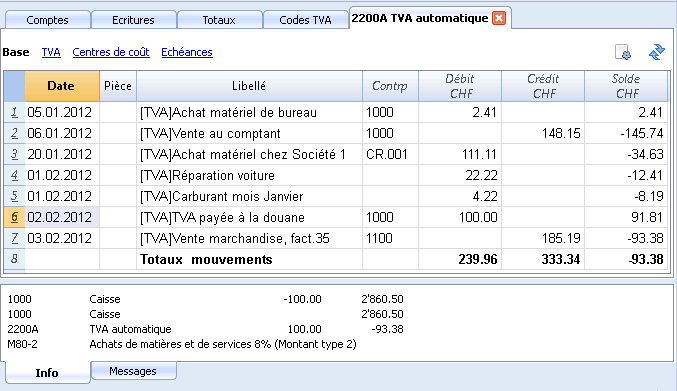Select debit amount 4.22

click(x=460, y=196)
